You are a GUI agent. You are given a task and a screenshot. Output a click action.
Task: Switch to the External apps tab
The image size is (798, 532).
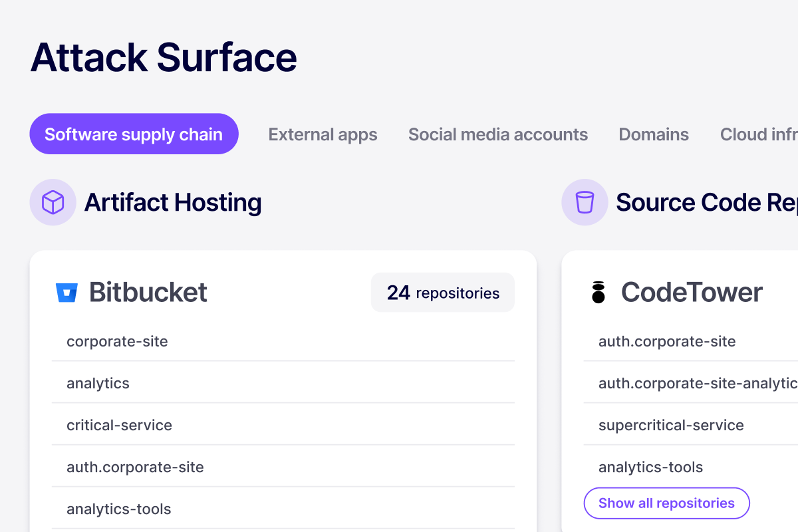click(x=323, y=134)
